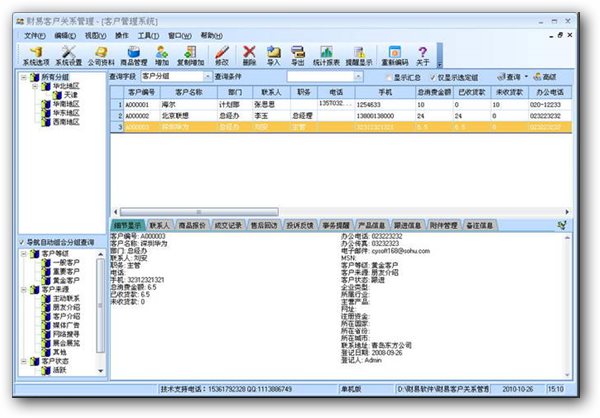Click the 重新编码 recode icon
Screen dimensions: 600x418
pos(395,56)
